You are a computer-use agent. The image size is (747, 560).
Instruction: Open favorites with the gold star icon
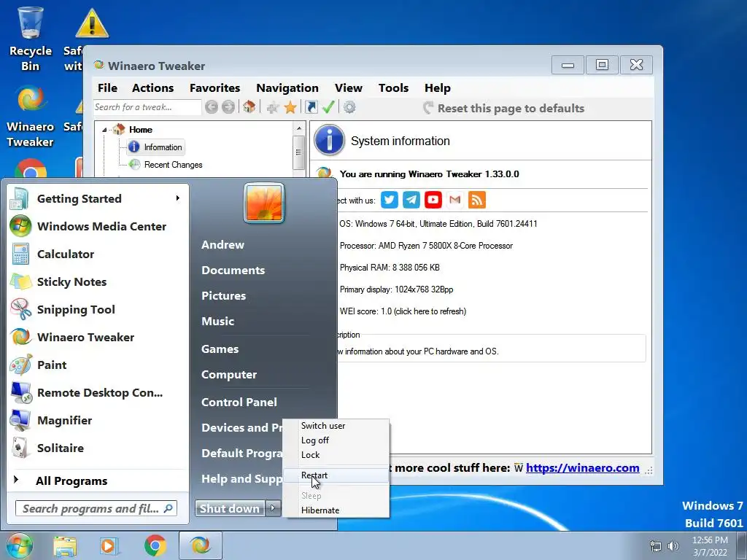pyautogui.click(x=290, y=108)
